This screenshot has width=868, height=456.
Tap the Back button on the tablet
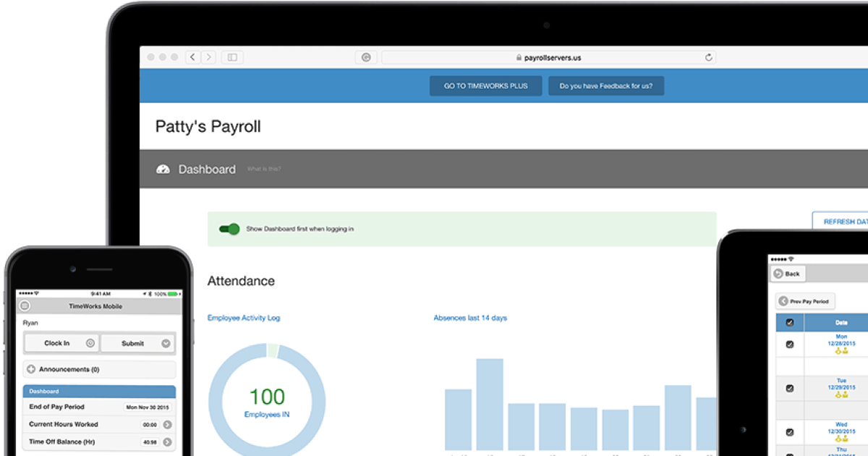click(788, 274)
